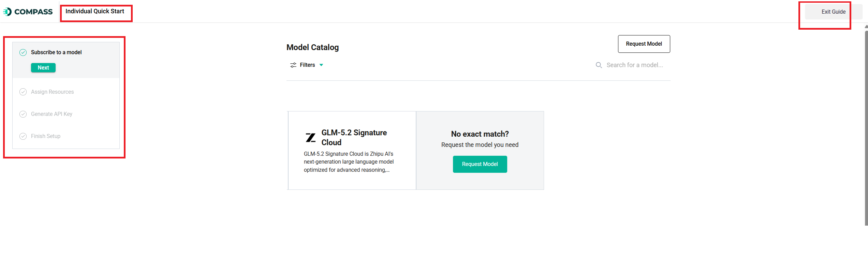Click the Finish Setup check circle
The image size is (868, 274).
pyautogui.click(x=23, y=136)
